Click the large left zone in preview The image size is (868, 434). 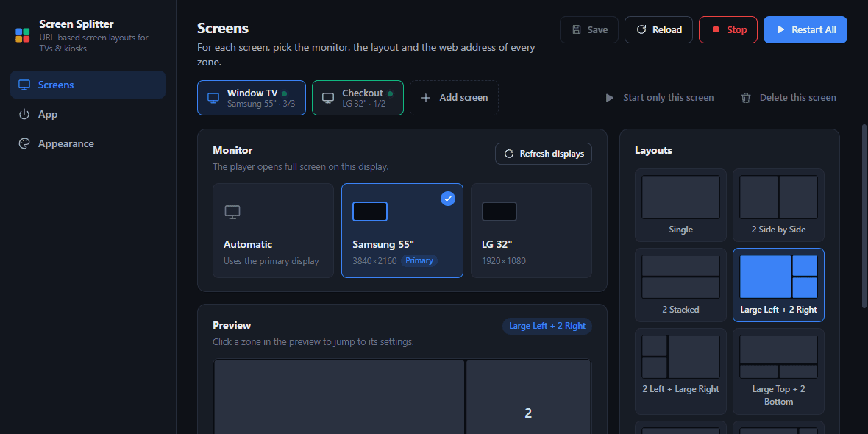(339, 397)
